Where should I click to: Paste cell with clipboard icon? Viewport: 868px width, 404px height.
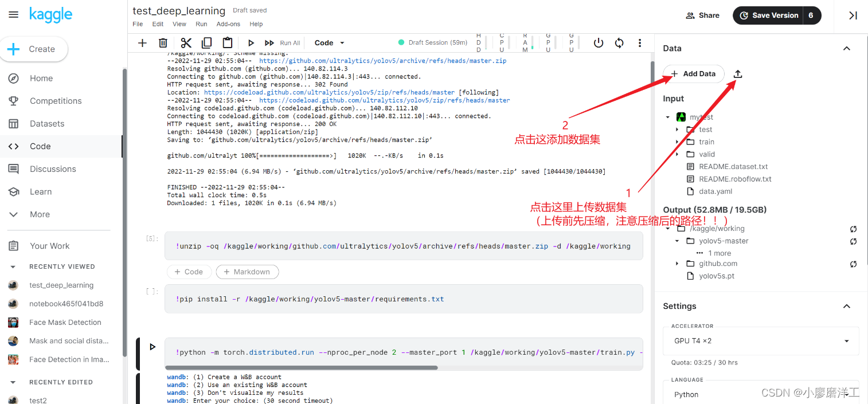tap(228, 43)
